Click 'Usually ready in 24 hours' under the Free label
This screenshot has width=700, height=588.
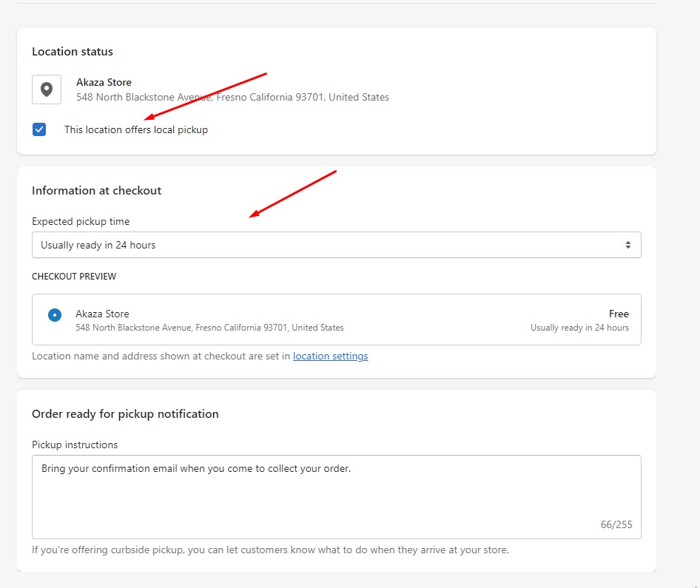tap(579, 328)
